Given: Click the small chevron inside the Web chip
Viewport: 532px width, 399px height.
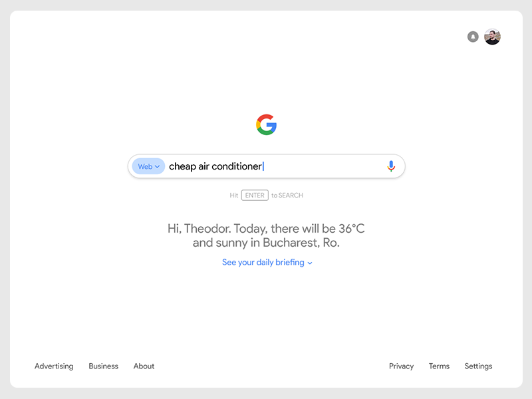Looking at the screenshot, I should pyautogui.click(x=158, y=167).
